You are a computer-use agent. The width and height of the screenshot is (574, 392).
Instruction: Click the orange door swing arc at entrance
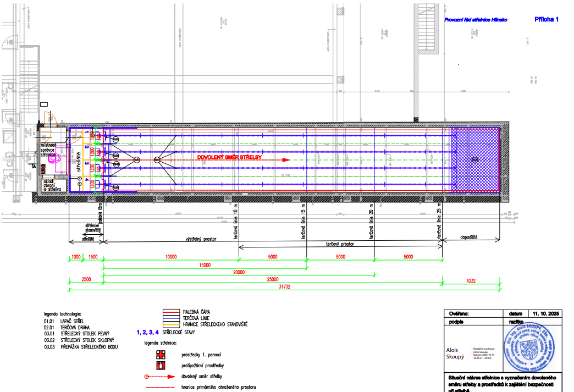tap(54, 119)
